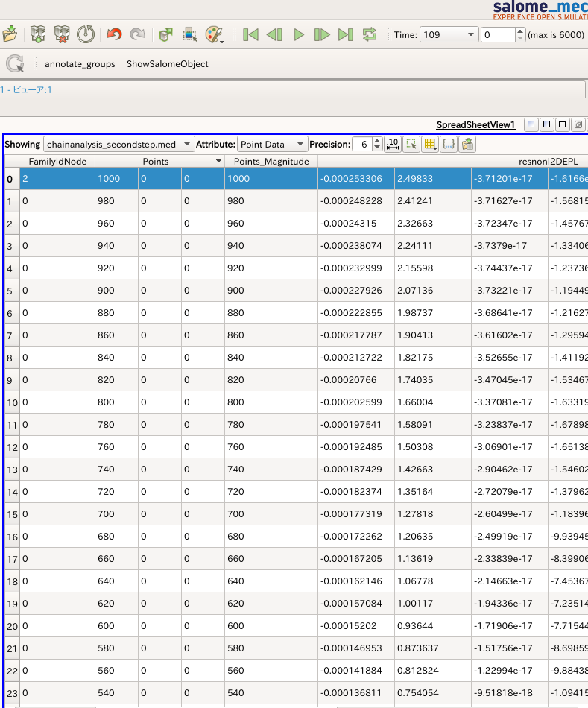The width and height of the screenshot is (588, 708).
Task: Decrease the Precision value
Action: (378, 148)
